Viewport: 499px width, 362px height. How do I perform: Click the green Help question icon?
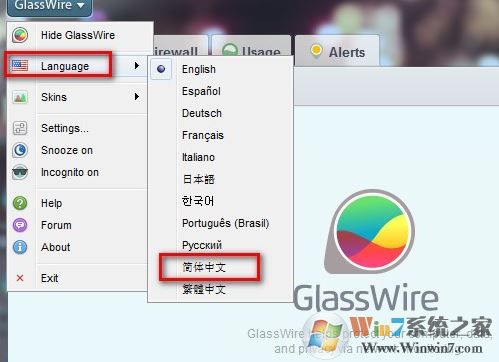20,203
